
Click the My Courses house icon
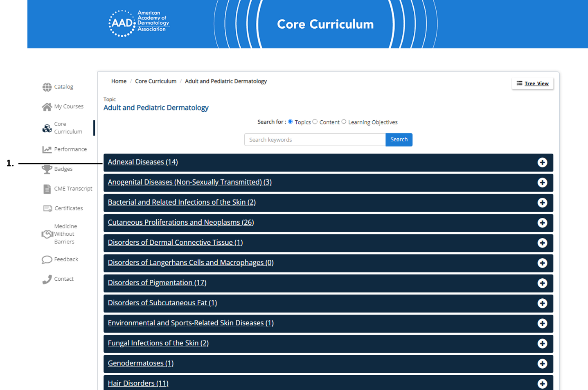47,106
